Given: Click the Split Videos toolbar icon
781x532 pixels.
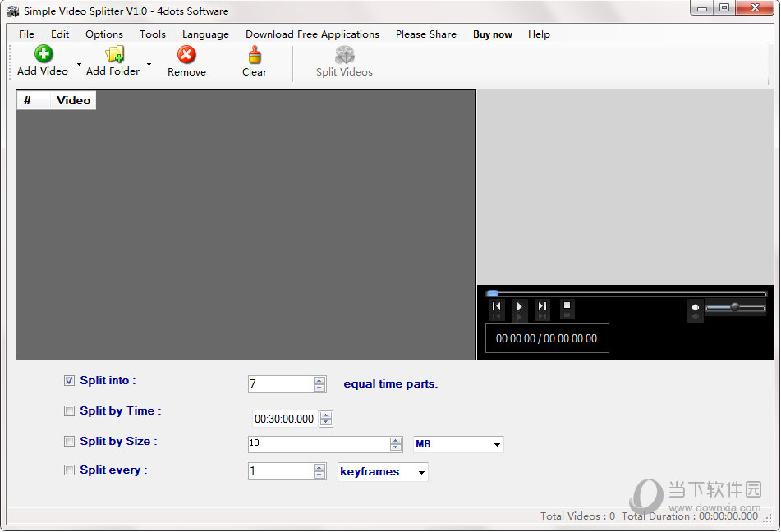Looking at the screenshot, I should pos(344,55).
